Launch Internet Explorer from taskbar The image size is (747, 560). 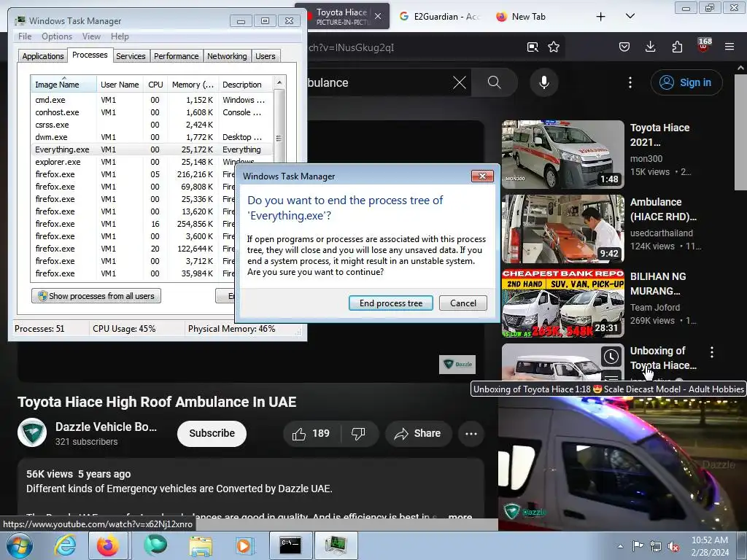click(65, 545)
